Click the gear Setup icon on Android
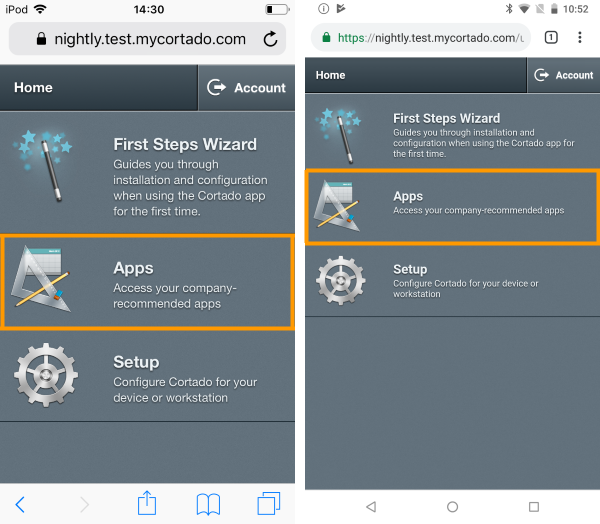600x524 pixels. [341, 281]
